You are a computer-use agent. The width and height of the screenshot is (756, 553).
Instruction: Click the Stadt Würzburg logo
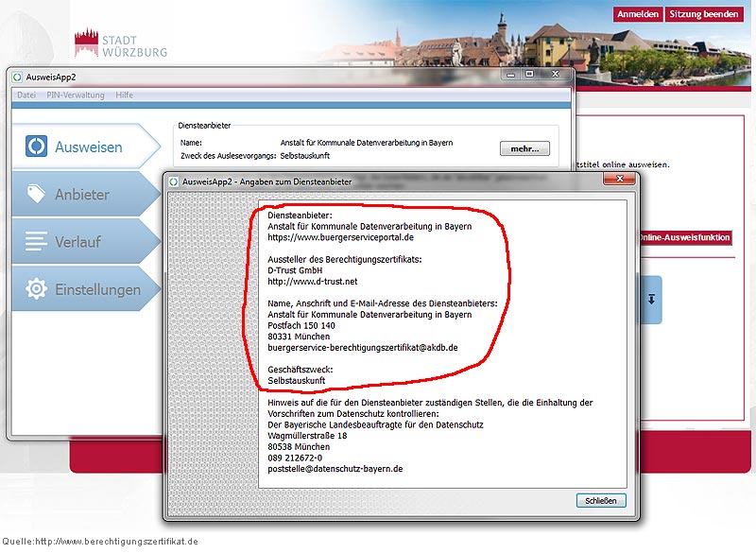pyautogui.click(x=121, y=43)
